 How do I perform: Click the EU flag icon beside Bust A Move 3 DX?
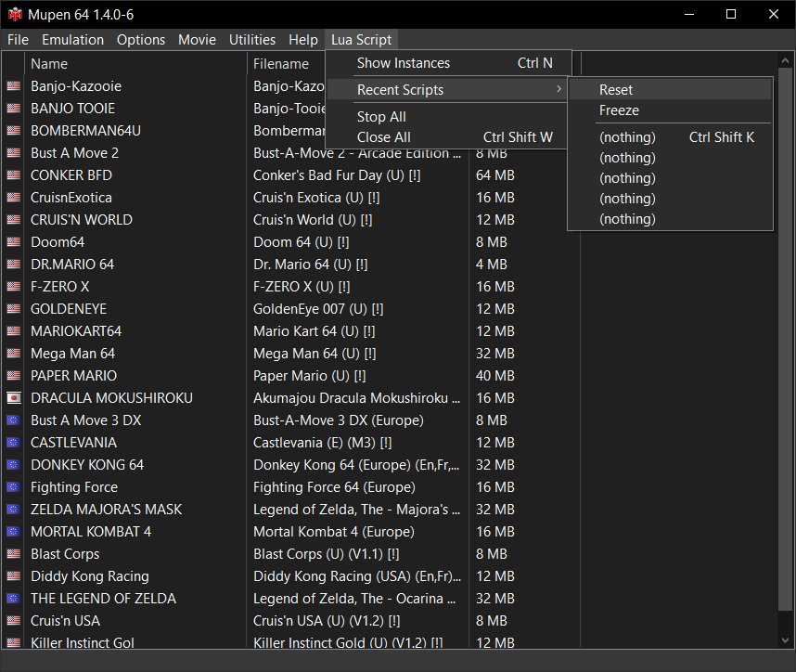(14, 420)
